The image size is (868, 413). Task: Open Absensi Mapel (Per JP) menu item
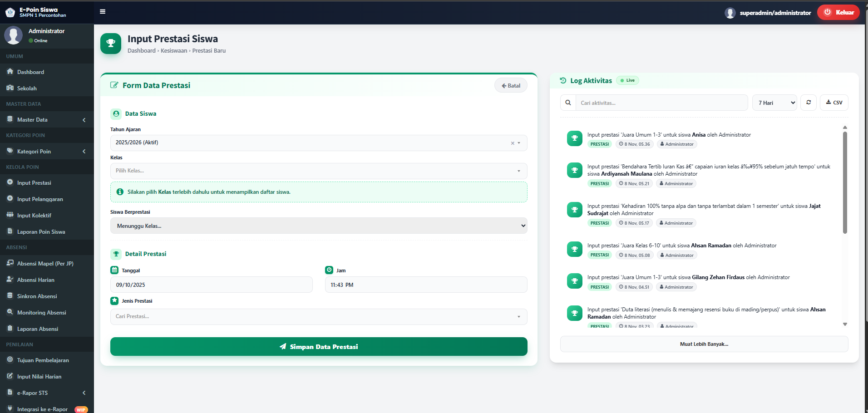[45, 263]
